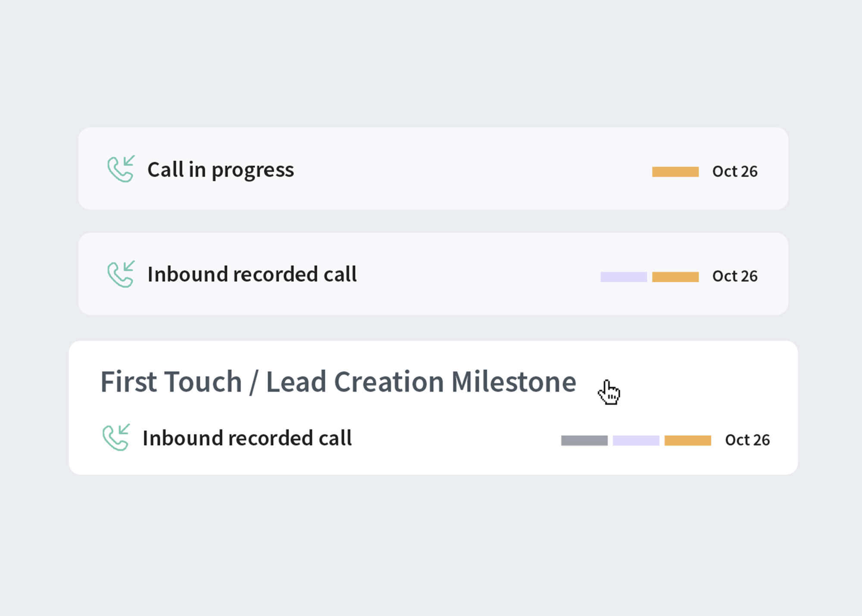The height and width of the screenshot is (616, 862).
Task: Click the orange bar in Call in progress row
Action: (x=675, y=172)
